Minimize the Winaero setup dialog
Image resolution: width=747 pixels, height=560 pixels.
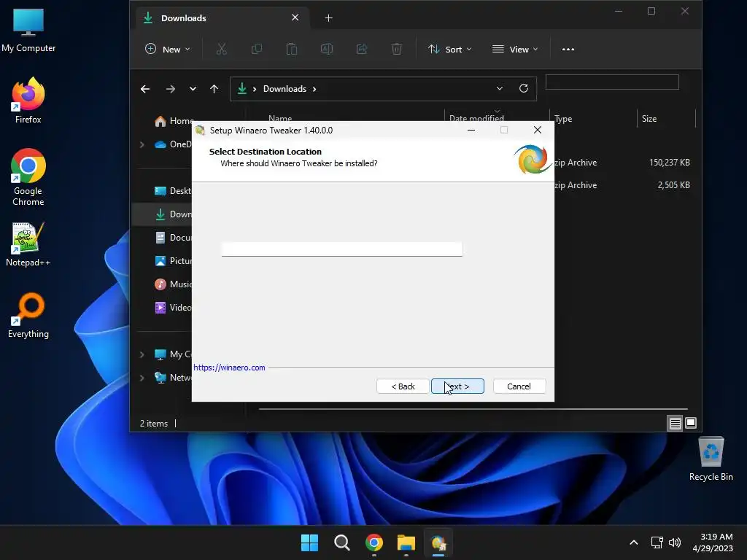[x=471, y=130]
